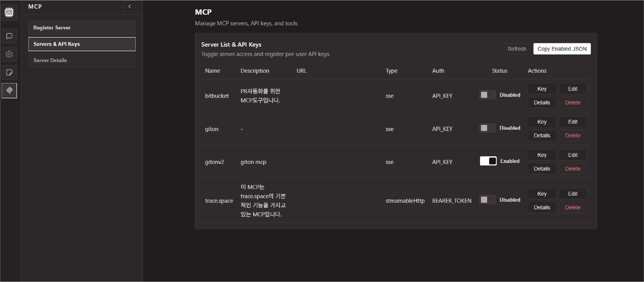Enable the bitbucket server toggle
The height and width of the screenshot is (282, 644).
(x=487, y=95)
